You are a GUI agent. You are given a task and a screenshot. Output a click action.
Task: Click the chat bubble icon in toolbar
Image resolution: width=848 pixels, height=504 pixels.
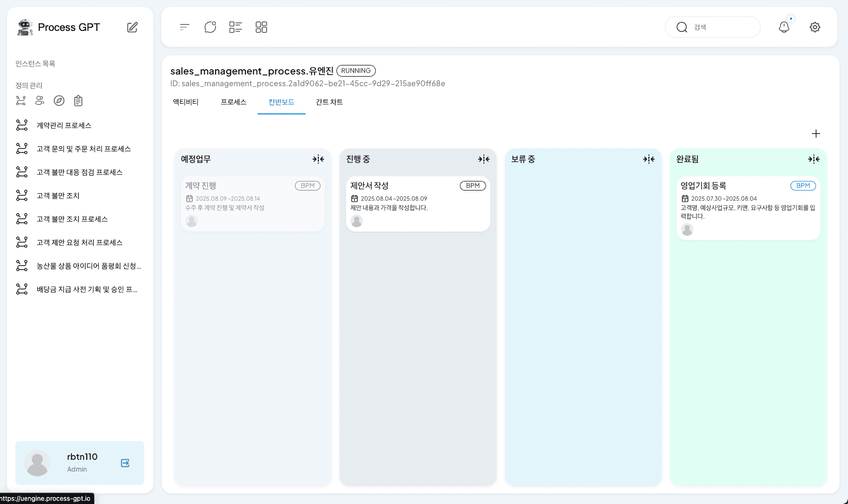coord(210,27)
